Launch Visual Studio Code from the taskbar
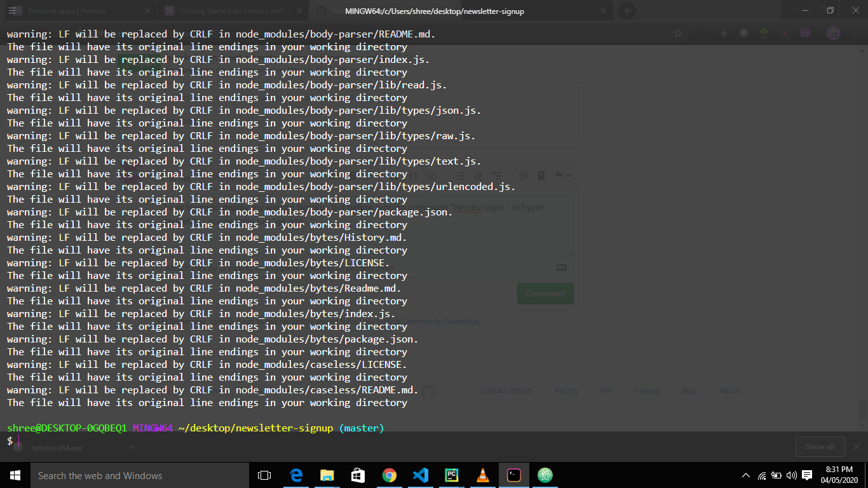This screenshot has width=868, height=488. click(420, 475)
